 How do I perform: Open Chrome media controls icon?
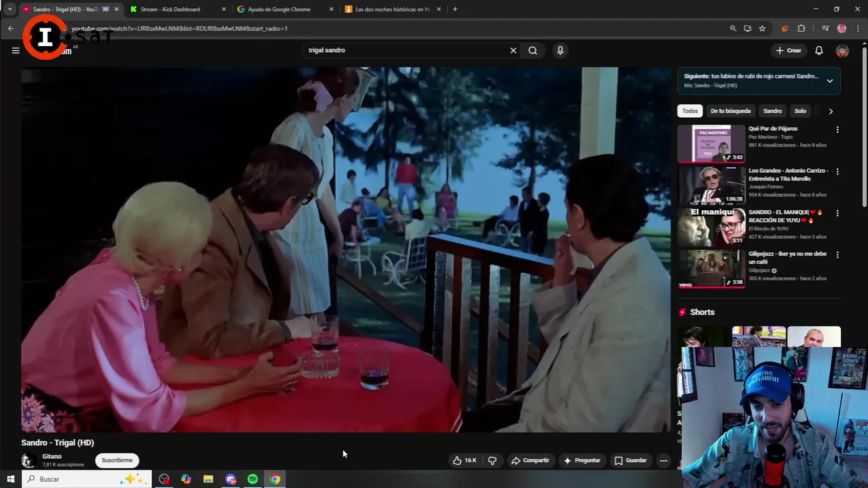tap(825, 28)
